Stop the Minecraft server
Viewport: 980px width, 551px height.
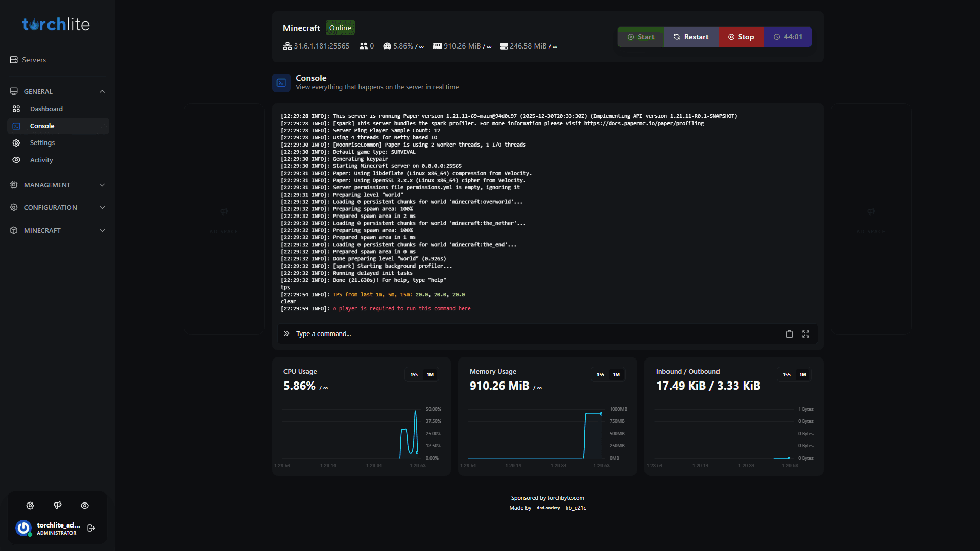click(741, 37)
